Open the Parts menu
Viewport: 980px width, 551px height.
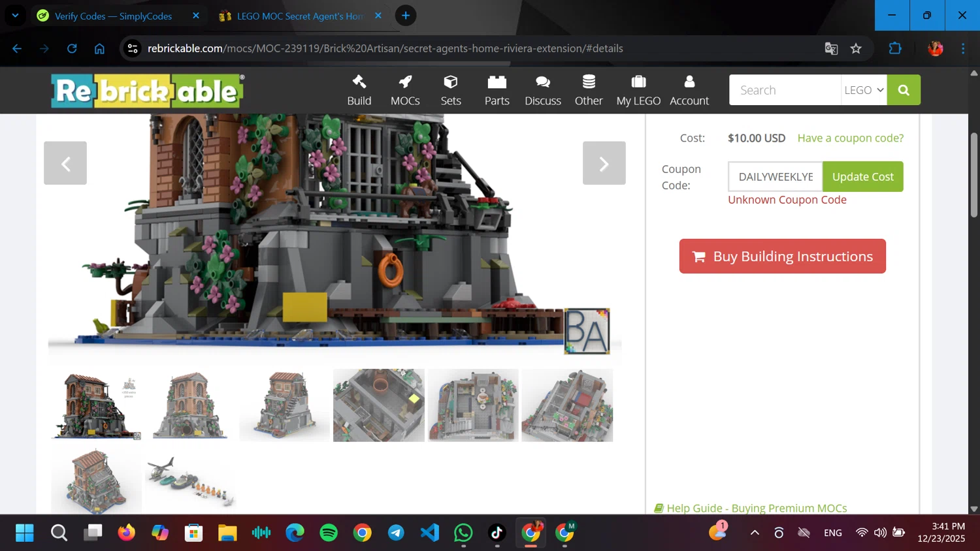coord(497,90)
